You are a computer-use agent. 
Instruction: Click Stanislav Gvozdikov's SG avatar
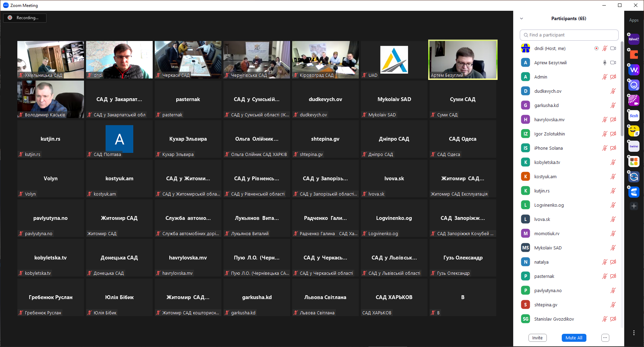(525, 319)
